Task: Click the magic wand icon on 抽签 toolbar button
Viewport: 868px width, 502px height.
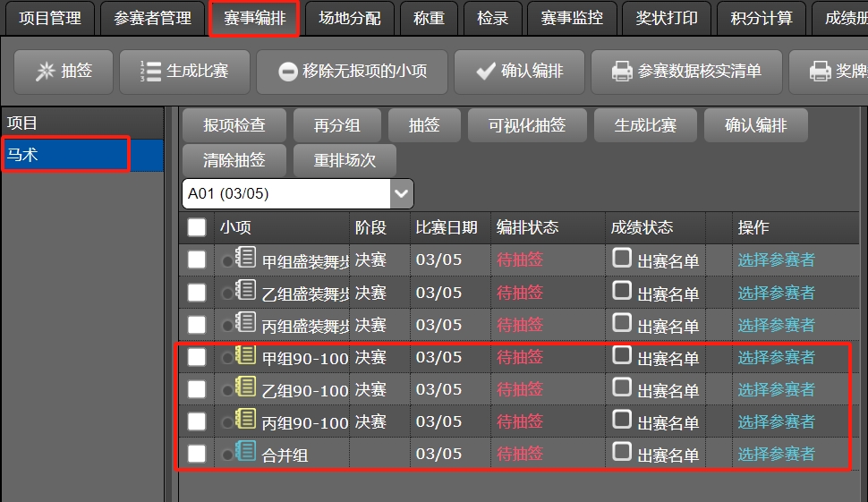Action: 45,72
